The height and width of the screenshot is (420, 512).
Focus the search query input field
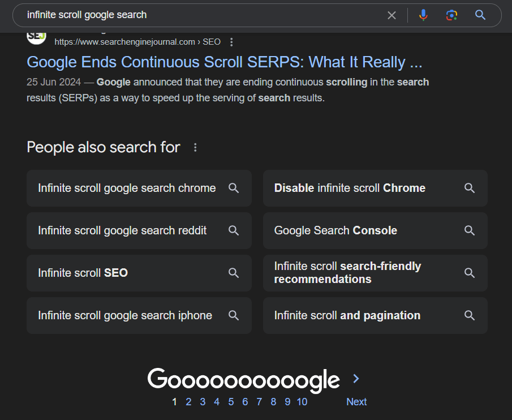coord(198,15)
